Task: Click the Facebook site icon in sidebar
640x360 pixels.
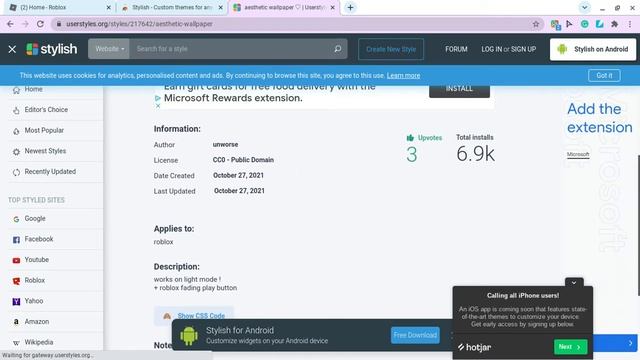Action: click(x=16, y=240)
